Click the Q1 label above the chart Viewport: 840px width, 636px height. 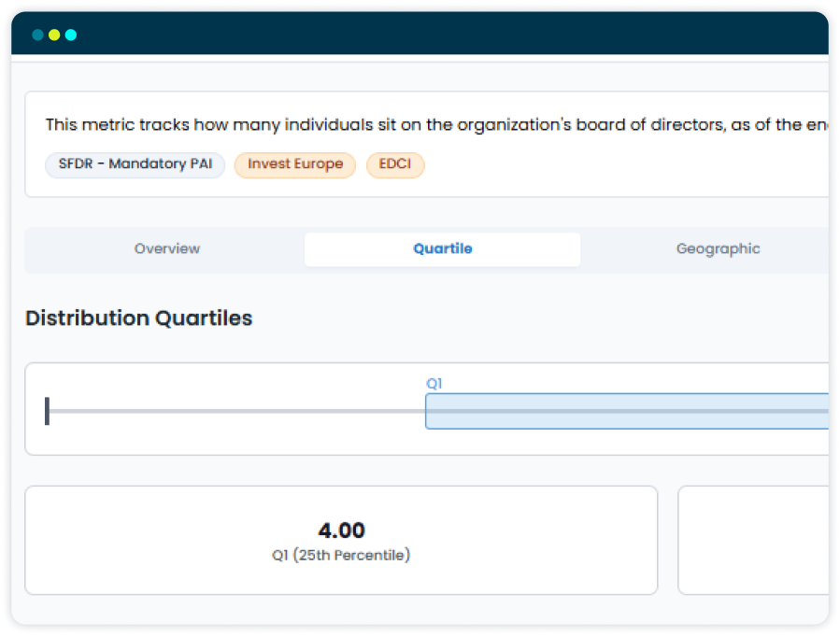(x=434, y=383)
